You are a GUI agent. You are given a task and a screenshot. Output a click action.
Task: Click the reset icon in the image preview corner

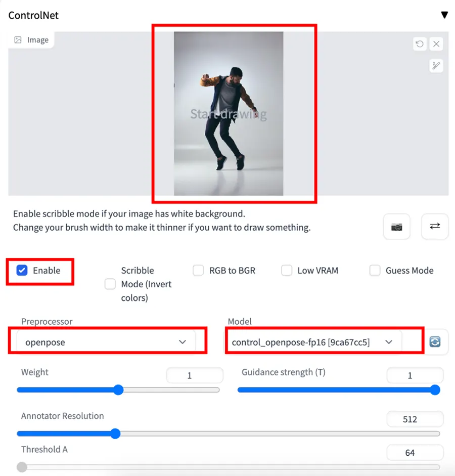click(x=420, y=44)
